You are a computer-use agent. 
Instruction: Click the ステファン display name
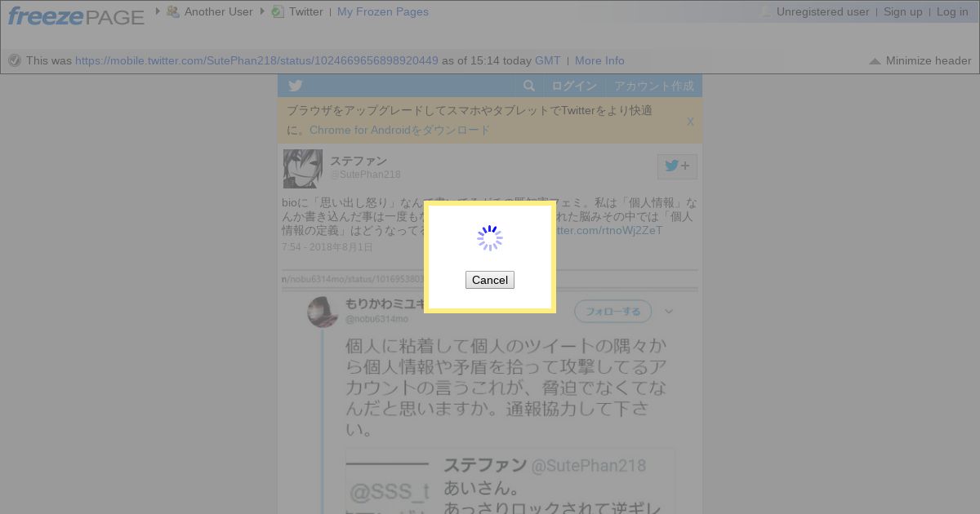tap(359, 161)
